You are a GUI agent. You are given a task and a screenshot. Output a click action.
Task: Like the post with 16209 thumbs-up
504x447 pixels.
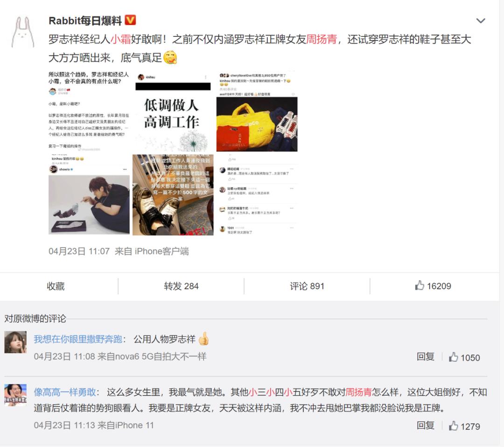tap(433, 286)
